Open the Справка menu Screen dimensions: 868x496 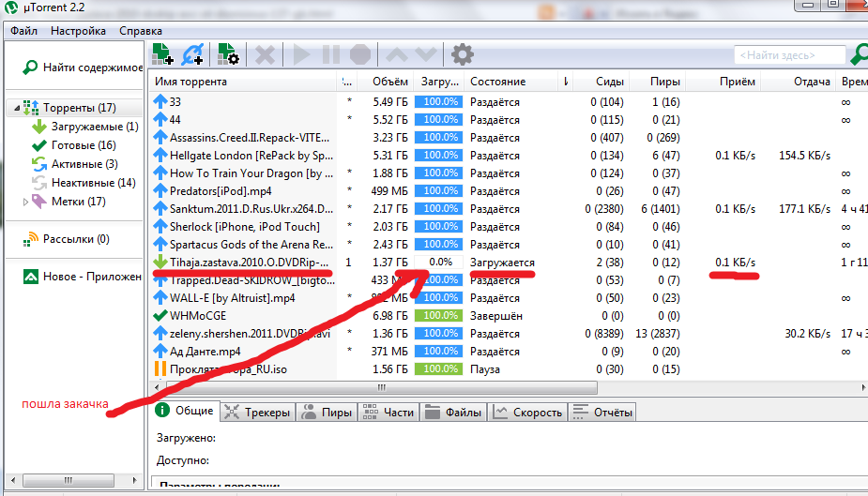[x=141, y=31]
